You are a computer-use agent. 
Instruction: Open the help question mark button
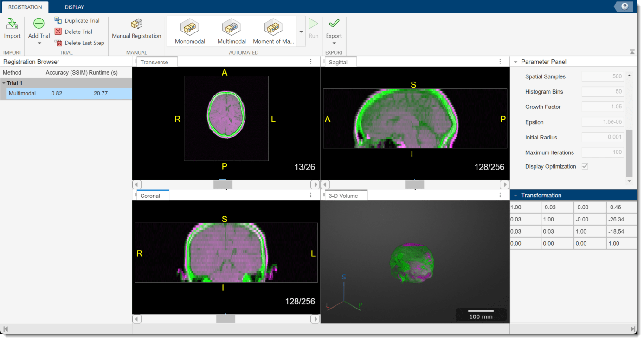(x=625, y=6)
